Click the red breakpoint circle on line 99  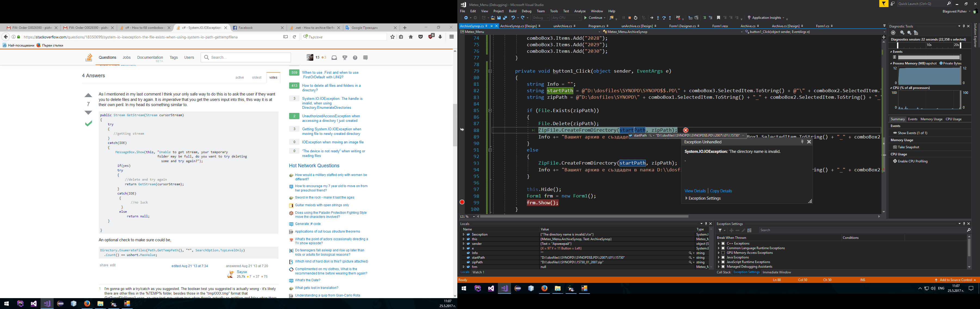(x=462, y=203)
